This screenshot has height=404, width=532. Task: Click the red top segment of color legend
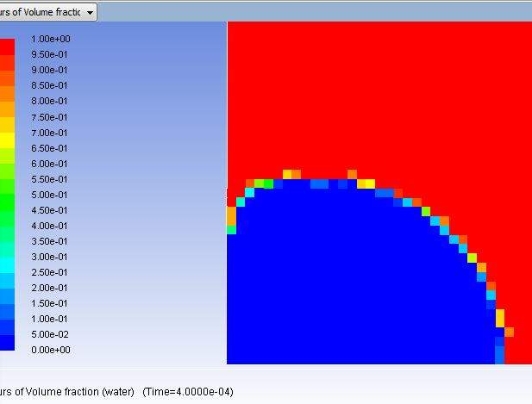pyautogui.click(x=7, y=47)
